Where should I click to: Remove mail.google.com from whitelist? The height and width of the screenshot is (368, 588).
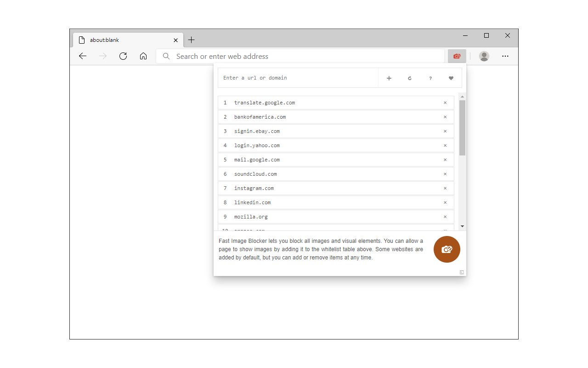point(445,160)
